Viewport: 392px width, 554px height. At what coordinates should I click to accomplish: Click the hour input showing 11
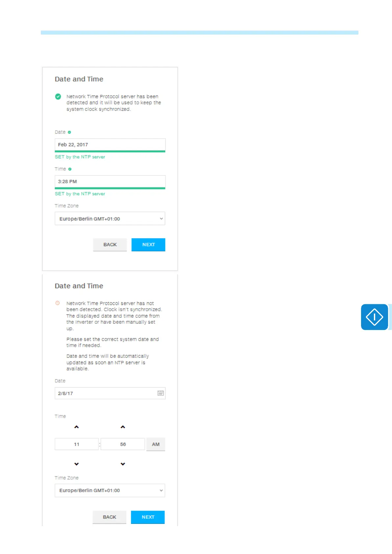pos(77,444)
